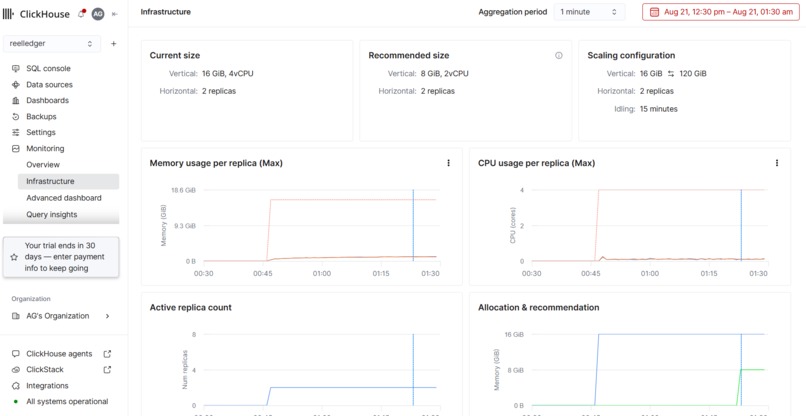Click blue marker line in CPU usage chart
Screen dimensions: 806x416
point(741,225)
